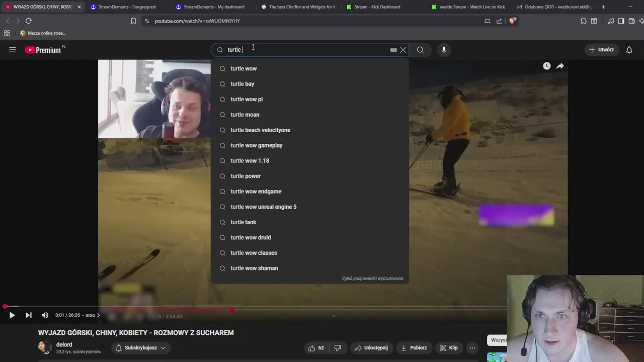Choose suggestion turtle wow endgame
Viewport: 644px width, 362px height.
tap(309, 191)
